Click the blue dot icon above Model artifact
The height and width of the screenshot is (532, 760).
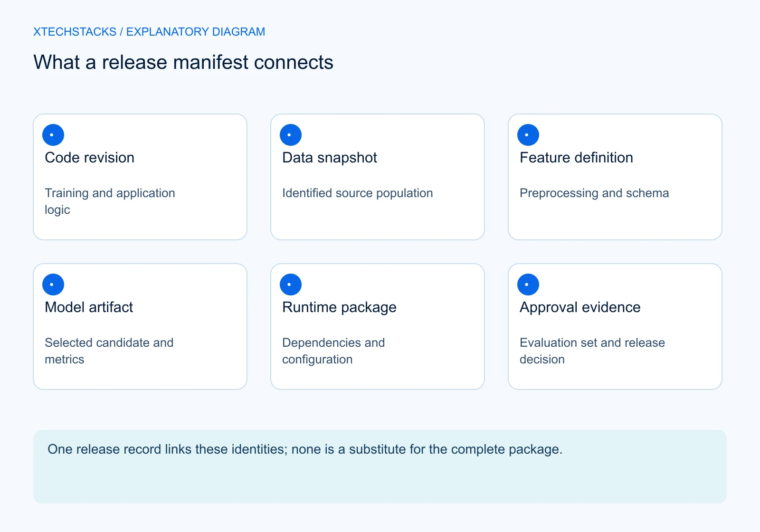(53, 285)
